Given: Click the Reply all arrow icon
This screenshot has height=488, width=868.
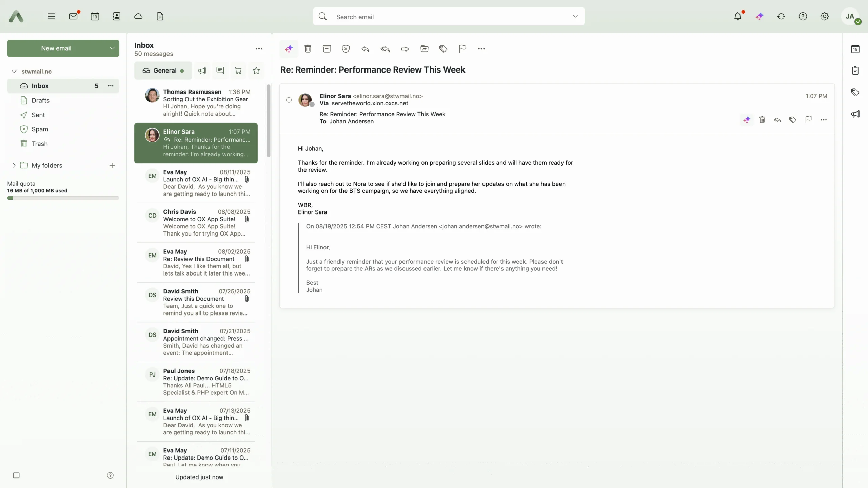Looking at the screenshot, I should [x=385, y=49].
